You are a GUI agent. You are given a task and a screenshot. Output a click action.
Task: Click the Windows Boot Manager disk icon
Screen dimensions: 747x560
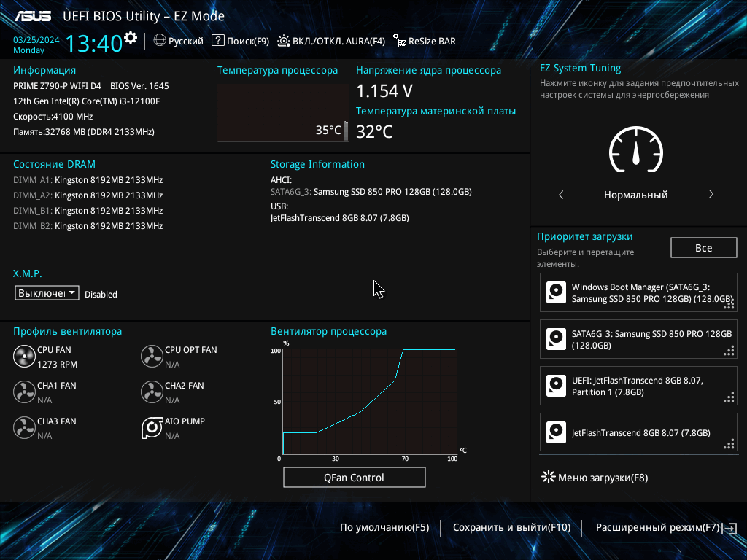(556, 293)
